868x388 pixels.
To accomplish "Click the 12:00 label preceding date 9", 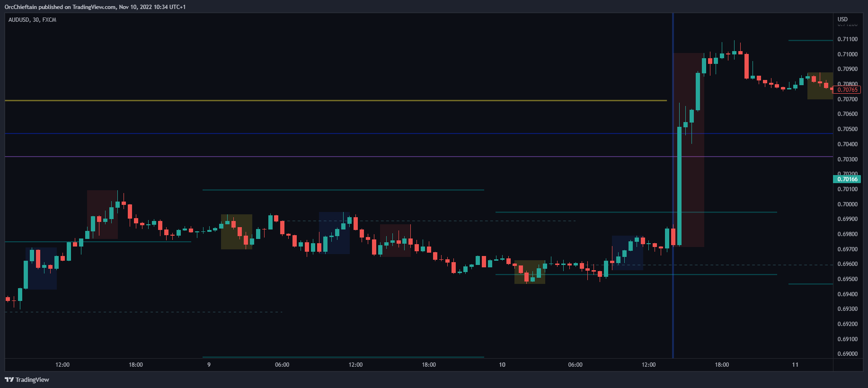I will (x=62, y=365).
